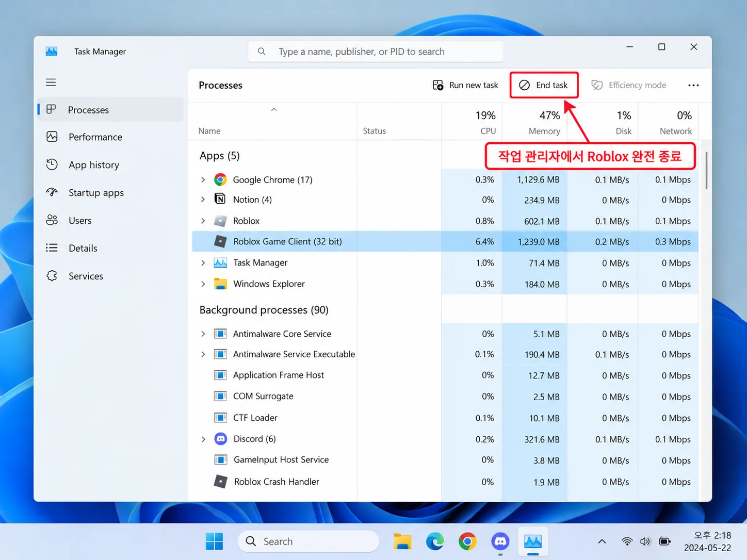This screenshot has width=747, height=560.
Task: Open Google Chrome from the taskbar
Action: 467,541
